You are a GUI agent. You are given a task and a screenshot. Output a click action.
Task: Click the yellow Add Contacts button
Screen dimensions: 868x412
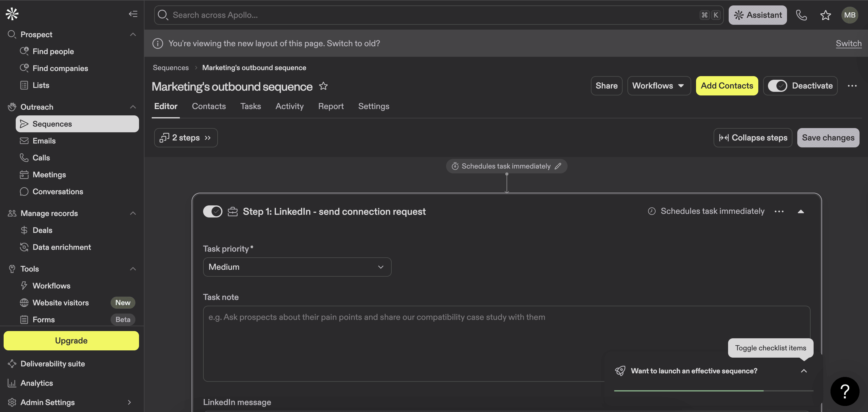pos(727,86)
